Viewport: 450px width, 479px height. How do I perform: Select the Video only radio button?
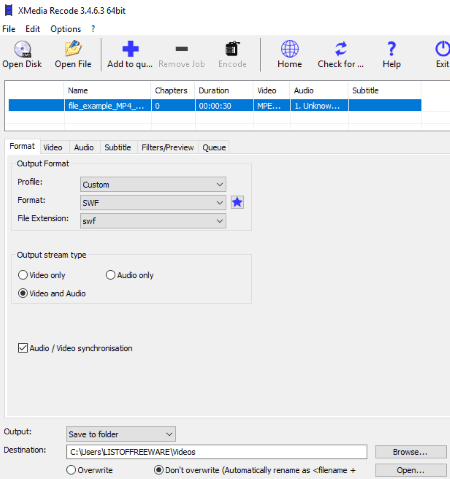[23, 275]
